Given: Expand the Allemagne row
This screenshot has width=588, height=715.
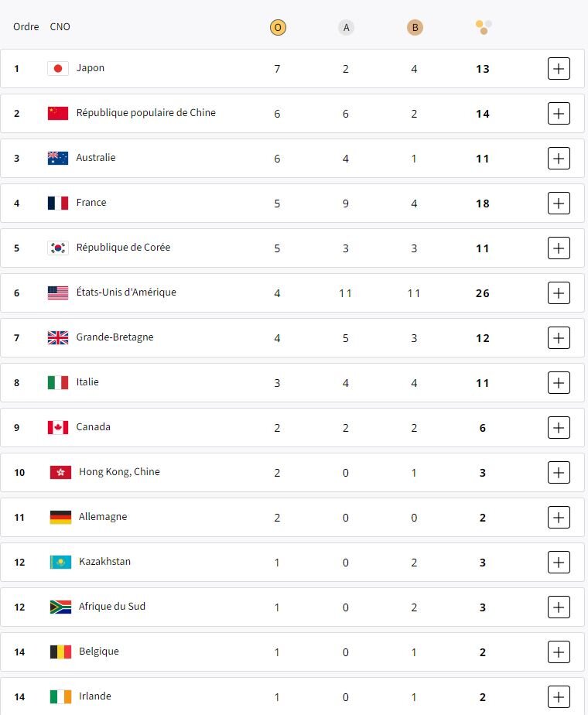Looking at the screenshot, I should coord(559,518).
